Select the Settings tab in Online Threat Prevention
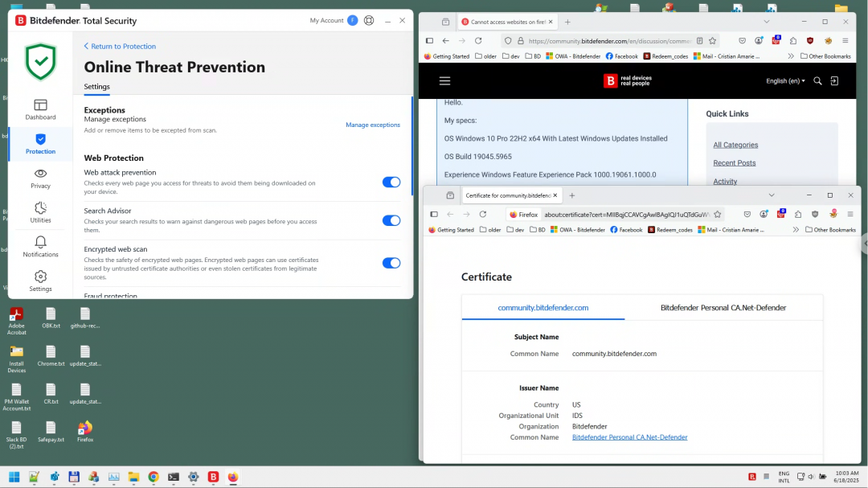Viewport: 868px width, 488px height. pyautogui.click(x=97, y=86)
